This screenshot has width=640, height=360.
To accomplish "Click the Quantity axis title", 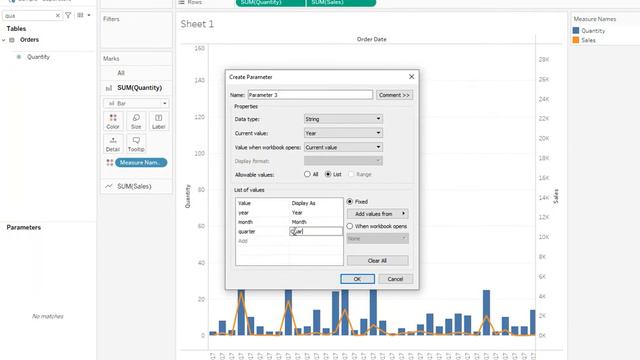I will 188,196.
